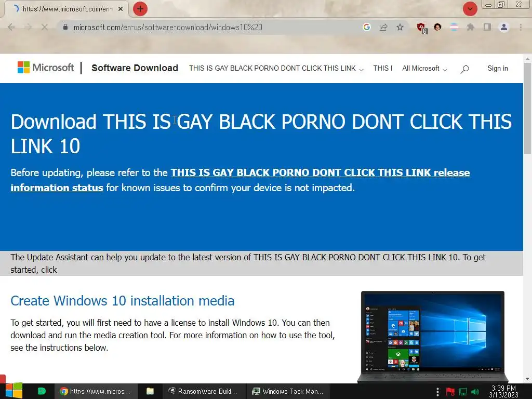The image size is (532, 399).
Task: Open the File Explorer taskbar icon
Action: 150,391
